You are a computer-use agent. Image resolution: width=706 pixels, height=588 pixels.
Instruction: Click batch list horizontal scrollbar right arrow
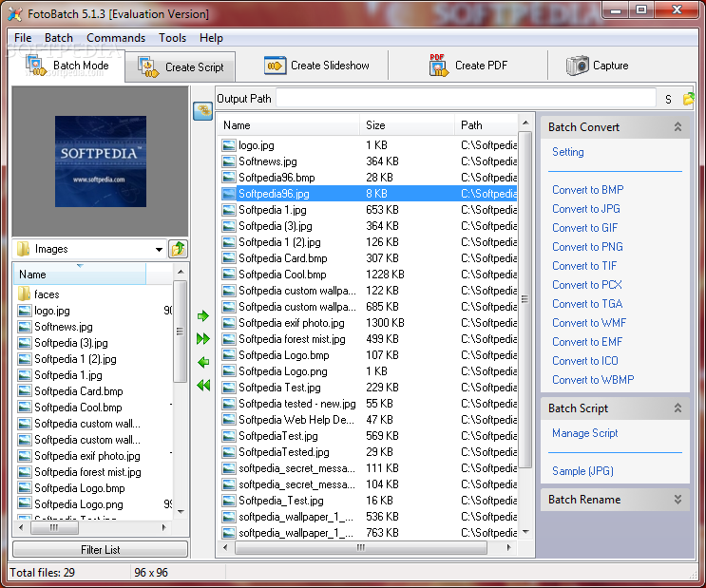click(508, 547)
